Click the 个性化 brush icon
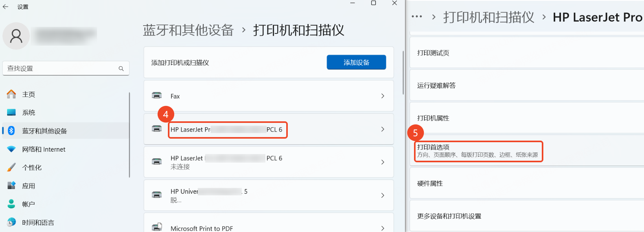Viewport: 644px width, 232px height. [11, 167]
